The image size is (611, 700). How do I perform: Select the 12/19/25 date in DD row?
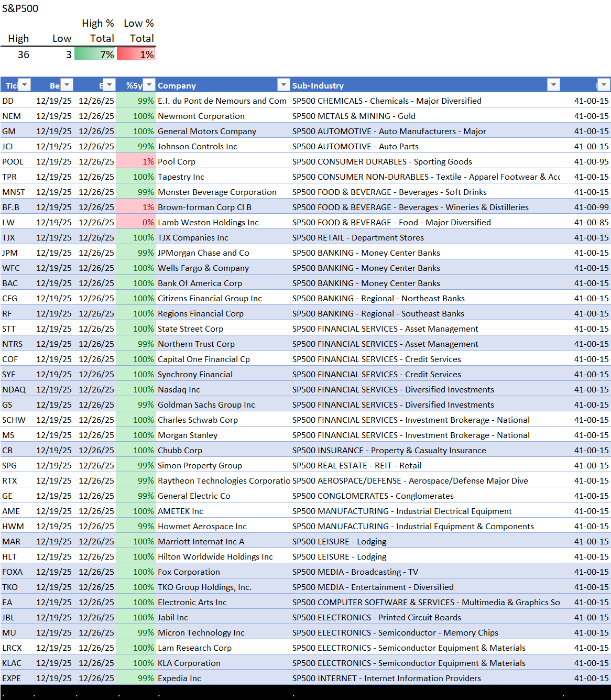tap(54, 101)
